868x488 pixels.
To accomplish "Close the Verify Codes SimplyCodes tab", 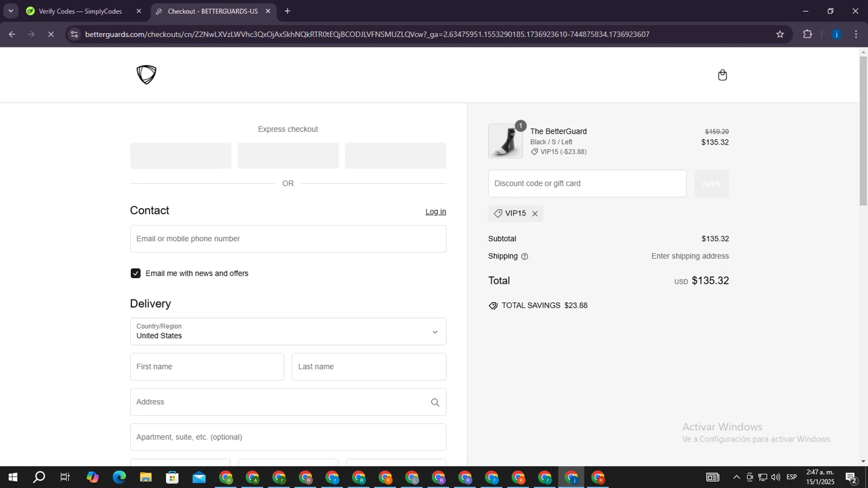I will pos(139,11).
